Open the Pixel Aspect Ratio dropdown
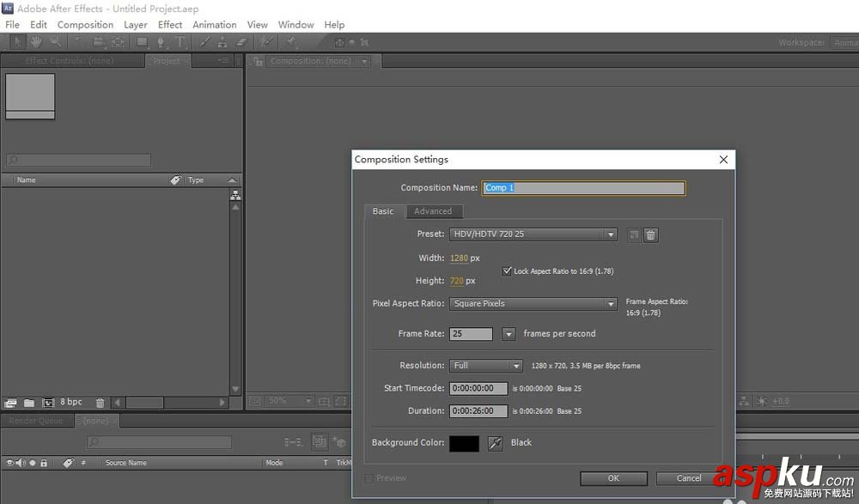 tap(533, 303)
